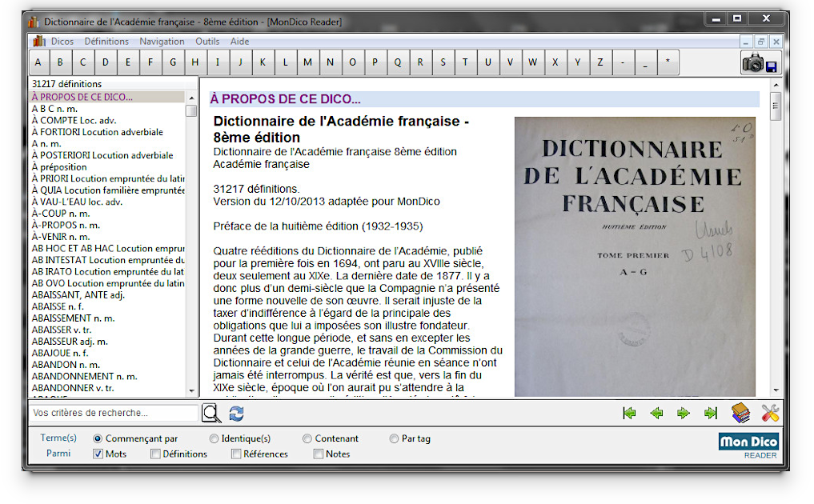Go to next definition green arrow

pyautogui.click(x=684, y=413)
